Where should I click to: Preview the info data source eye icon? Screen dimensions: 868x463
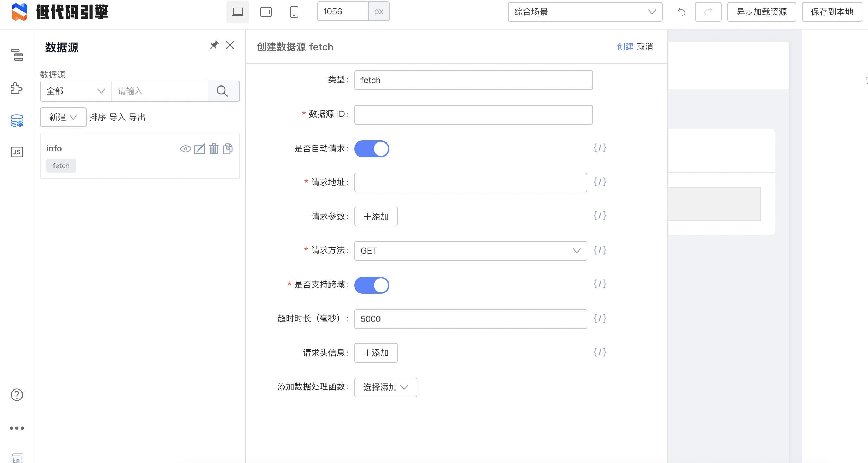(186, 149)
